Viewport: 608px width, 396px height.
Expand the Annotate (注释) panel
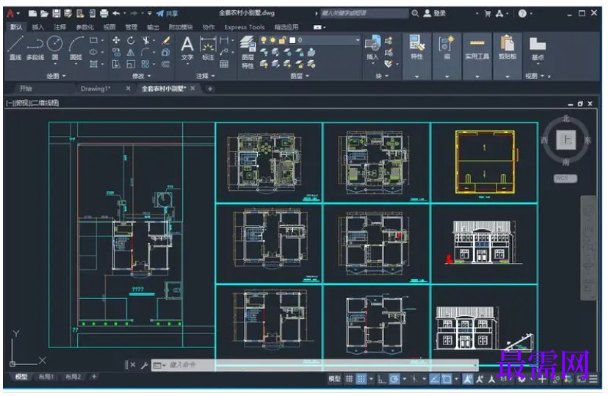(205, 76)
